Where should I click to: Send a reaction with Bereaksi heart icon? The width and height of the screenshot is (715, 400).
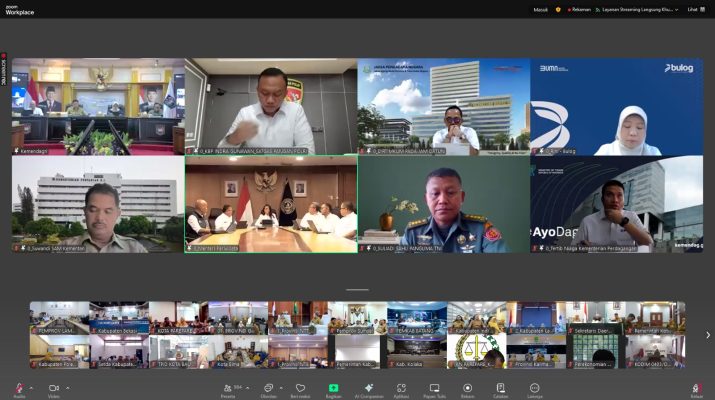300,387
